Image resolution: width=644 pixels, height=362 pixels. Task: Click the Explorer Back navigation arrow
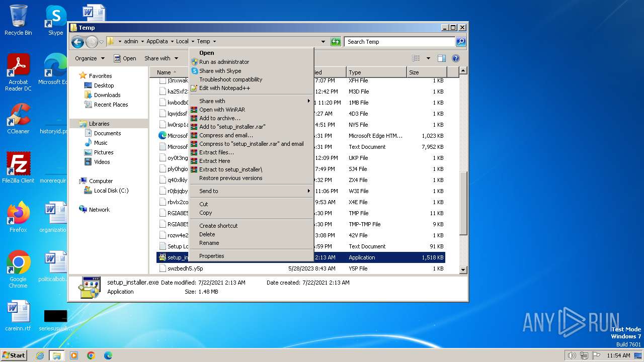77,42
